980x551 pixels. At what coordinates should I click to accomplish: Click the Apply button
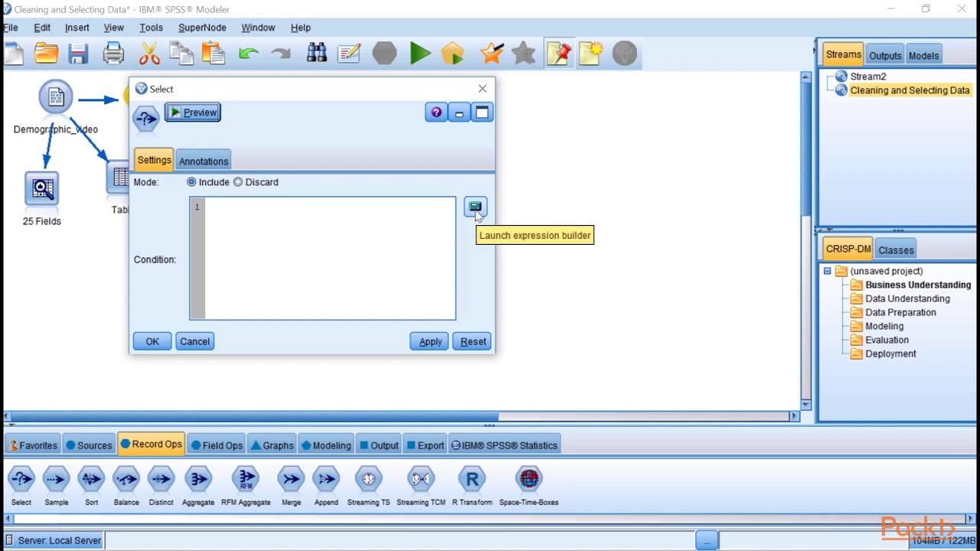[430, 341]
